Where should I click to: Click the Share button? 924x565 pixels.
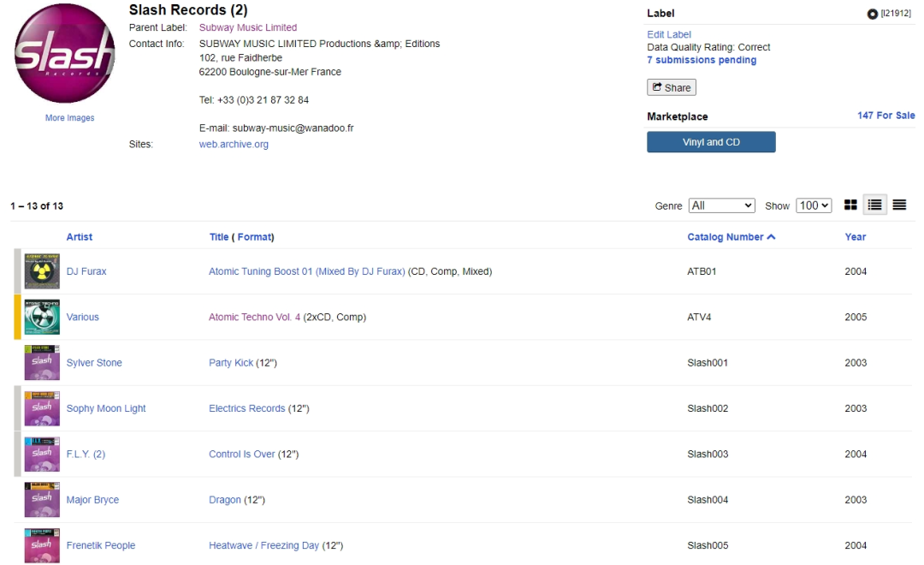[672, 87]
